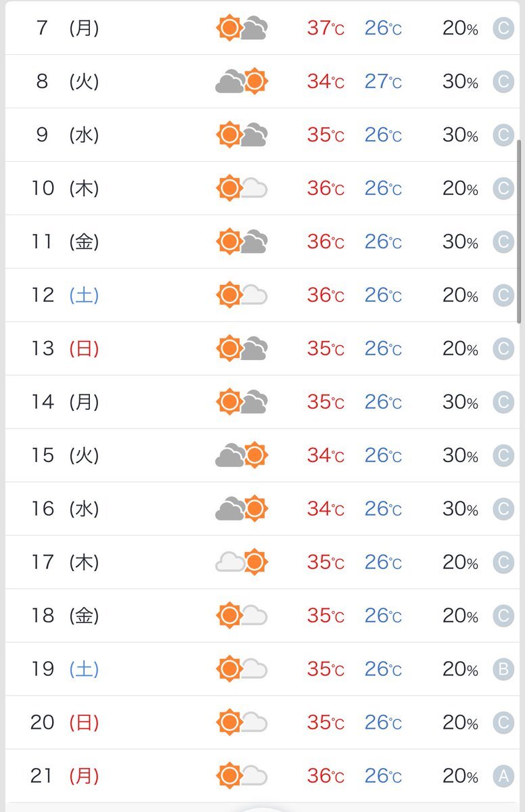Image resolution: width=525 pixels, height=812 pixels.
Task: Tap reliability badge B on day 19
Action: 503,670
